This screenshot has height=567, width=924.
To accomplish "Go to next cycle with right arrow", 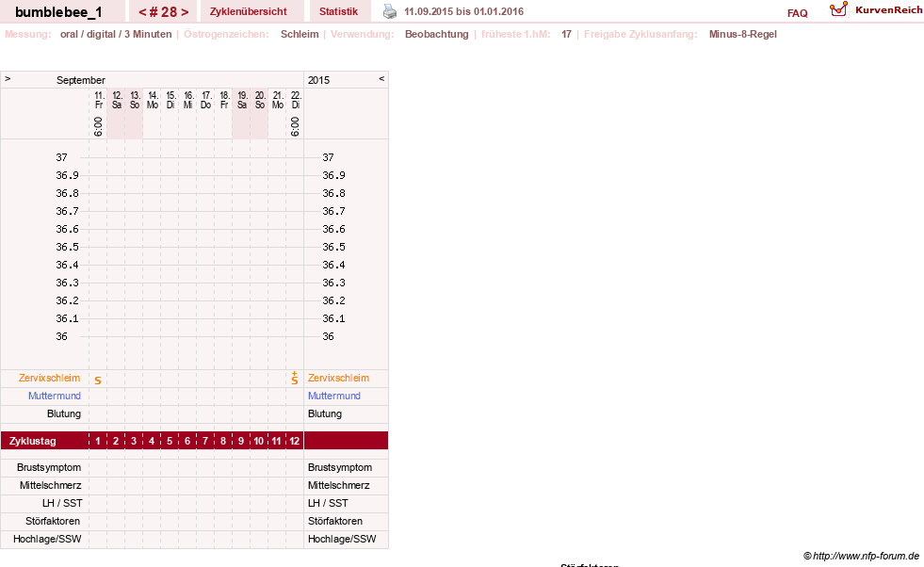I will click(x=185, y=12).
